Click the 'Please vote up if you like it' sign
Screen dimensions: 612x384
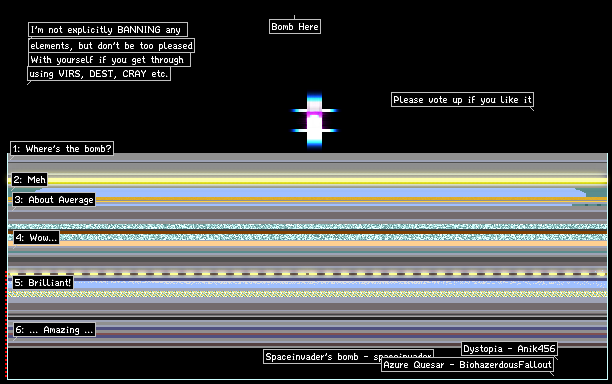[462, 100]
